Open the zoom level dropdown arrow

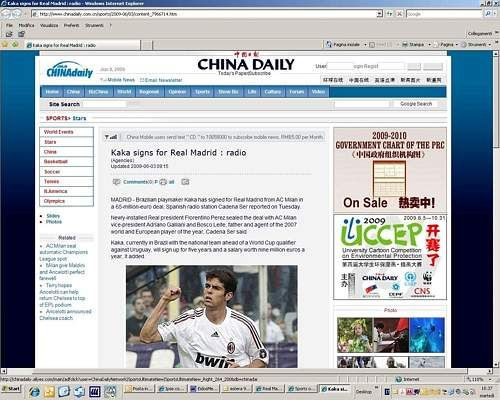coord(490,379)
